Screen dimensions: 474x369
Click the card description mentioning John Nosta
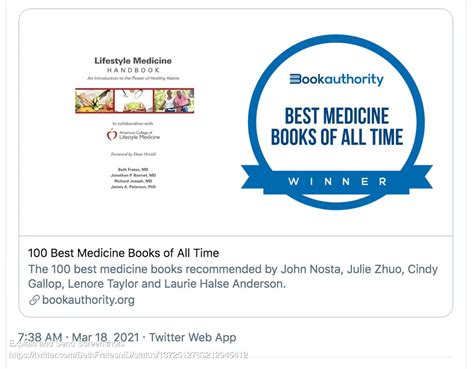(x=233, y=276)
